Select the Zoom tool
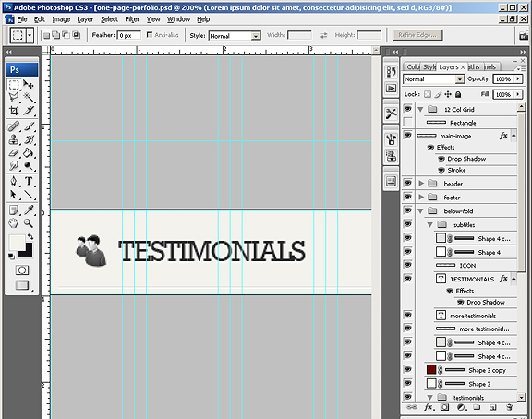This screenshot has height=419, width=532. [29, 223]
